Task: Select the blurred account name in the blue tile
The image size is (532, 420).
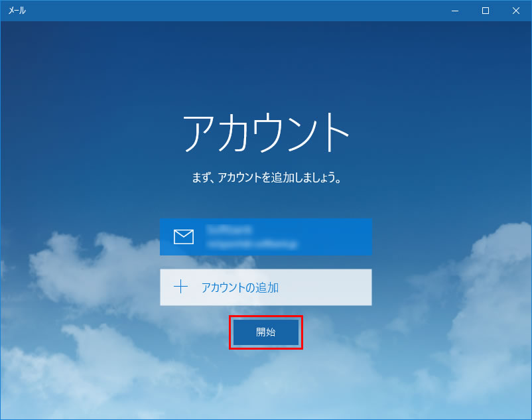Action: click(x=229, y=230)
